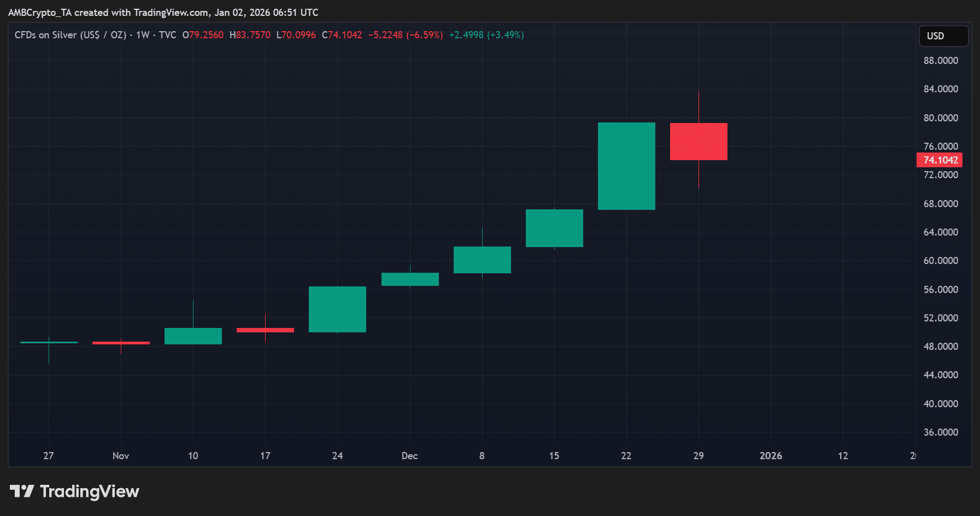Click the green Dec 15 candle body
980x516 pixels.
click(x=554, y=228)
